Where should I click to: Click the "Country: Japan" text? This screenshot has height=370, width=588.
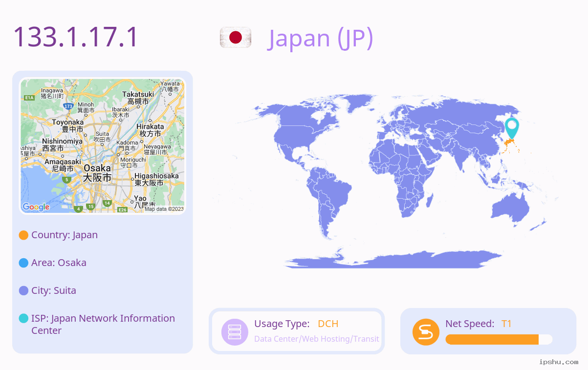pyautogui.click(x=65, y=235)
